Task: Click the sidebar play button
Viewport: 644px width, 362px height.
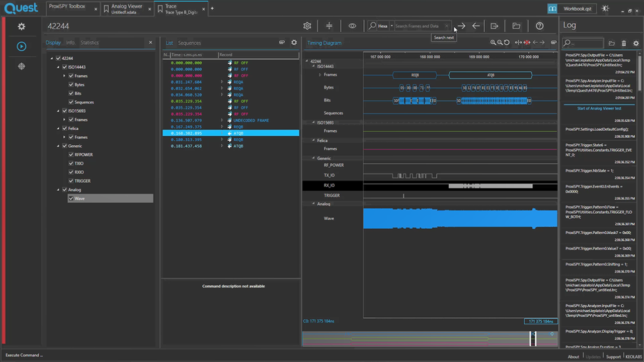Action: coord(21,46)
